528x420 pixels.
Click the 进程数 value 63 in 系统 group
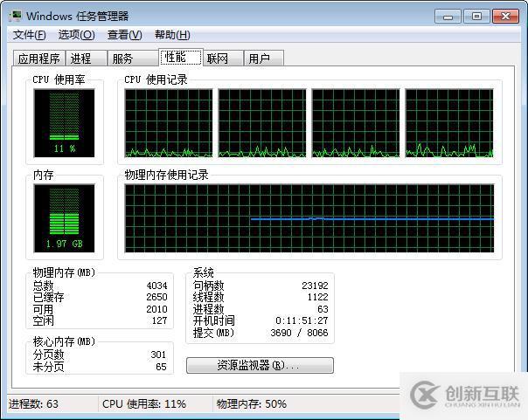pos(323,309)
